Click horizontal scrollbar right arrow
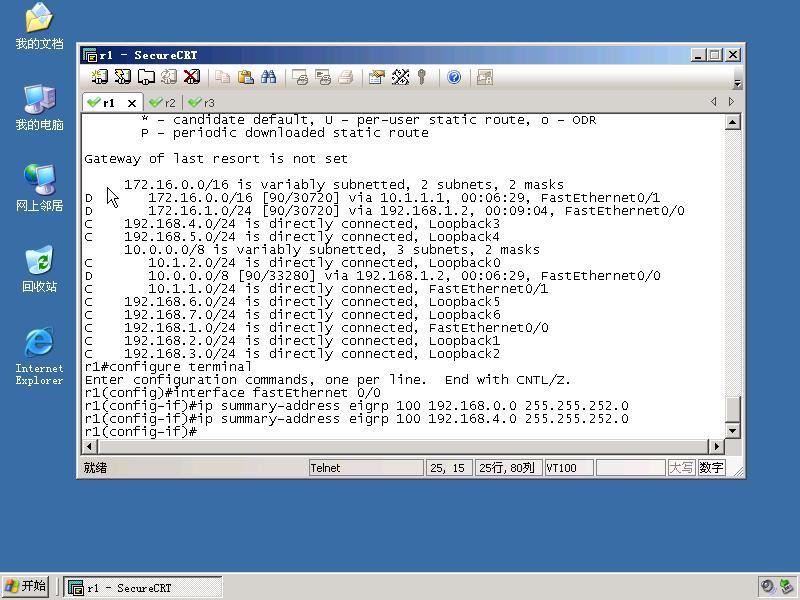 point(716,446)
